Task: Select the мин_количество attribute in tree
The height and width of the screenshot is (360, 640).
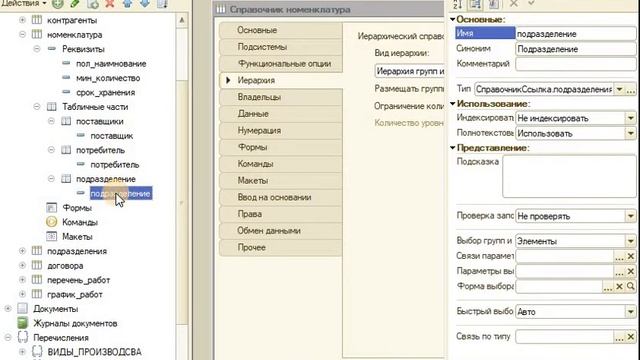Action: (x=108, y=78)
